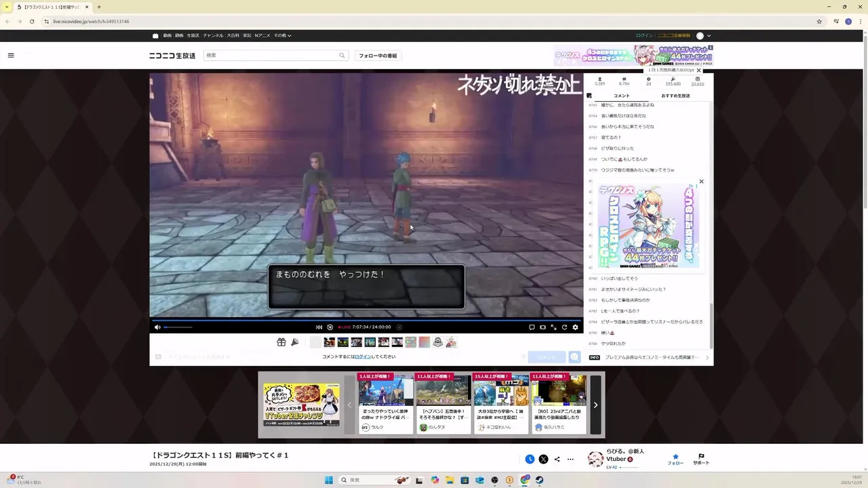Click ログイン link in header
Viewport: 868px width, 488px height.
point(644,36)
